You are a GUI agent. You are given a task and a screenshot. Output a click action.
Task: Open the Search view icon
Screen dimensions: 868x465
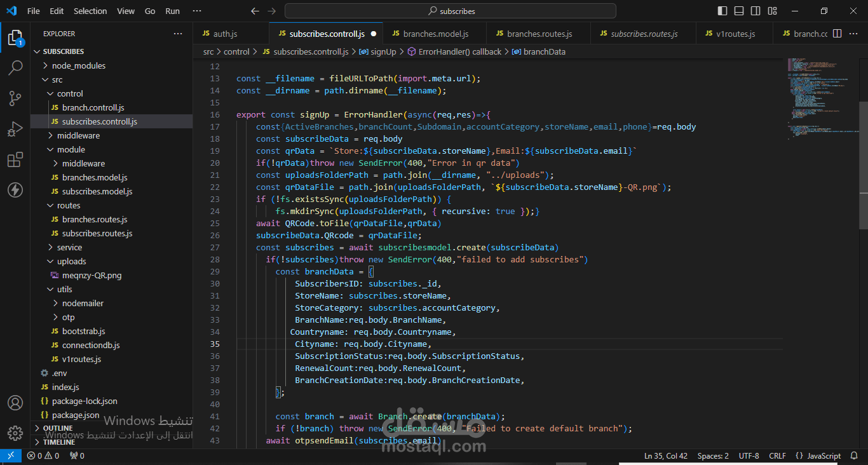(15, 67)
